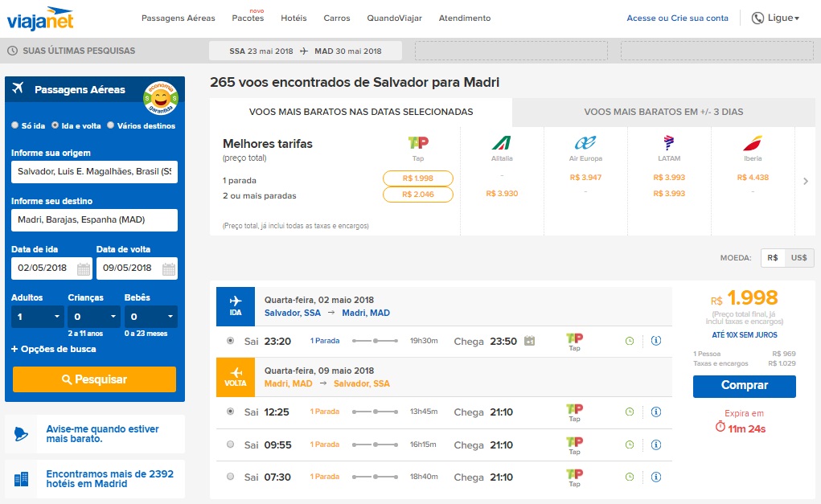Open the Pacotes menu item

click(248, 18)
